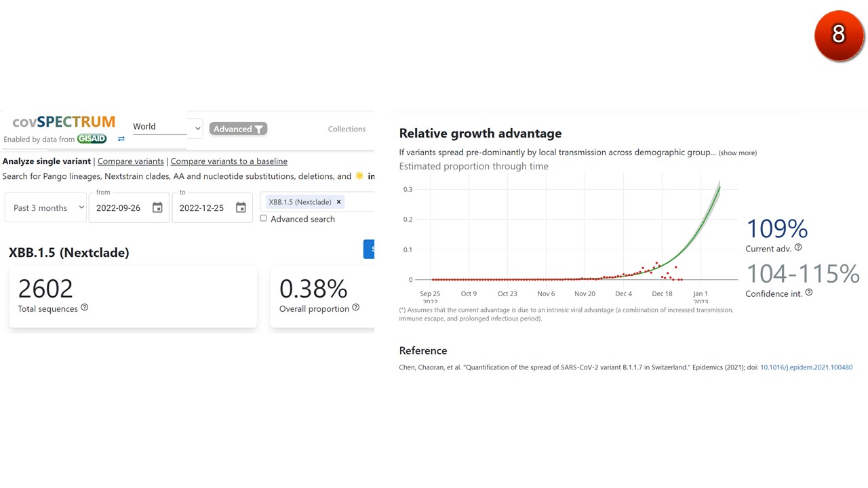The image size is (868, 488).
Task: Click help icon next to Overall proportion
Action: (x=356, y=308)
